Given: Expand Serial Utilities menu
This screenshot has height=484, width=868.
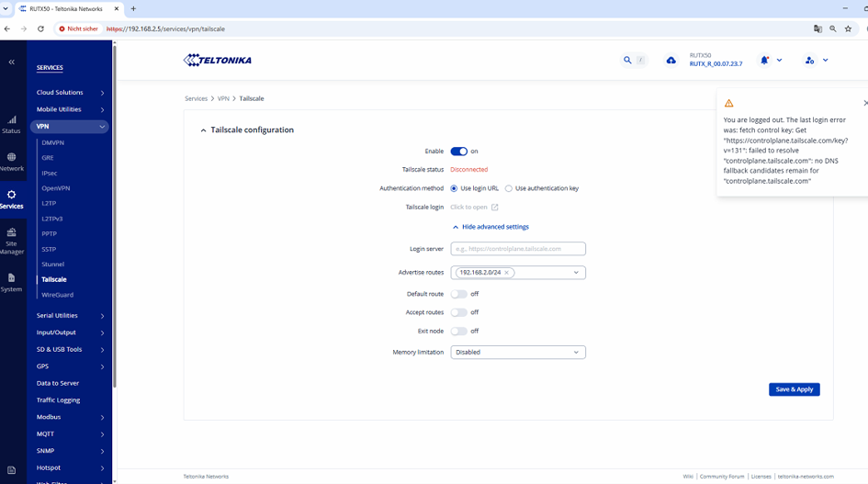Looking at the screenshot, I should pyautogui.click(x=70, y=316).
